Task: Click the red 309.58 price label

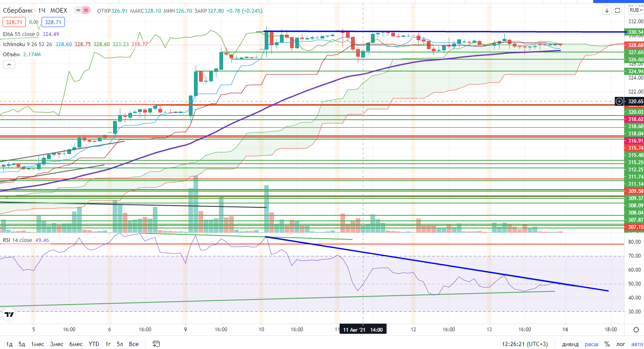Action: [635, 191]
